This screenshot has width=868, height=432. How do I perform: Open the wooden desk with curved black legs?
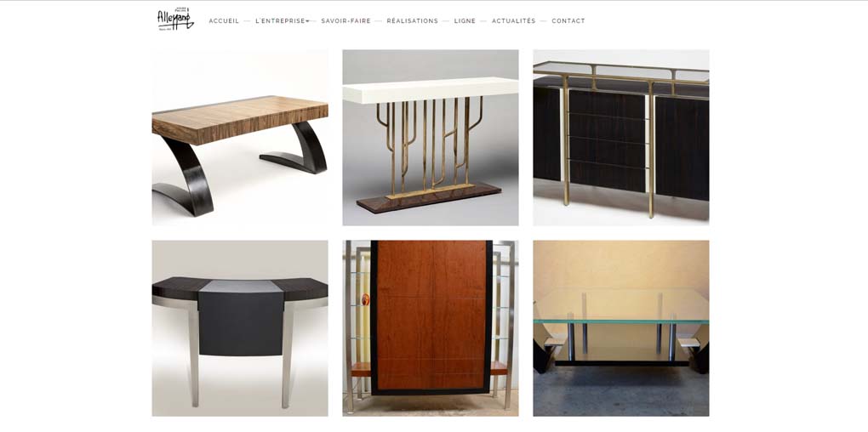click(240, 137)
